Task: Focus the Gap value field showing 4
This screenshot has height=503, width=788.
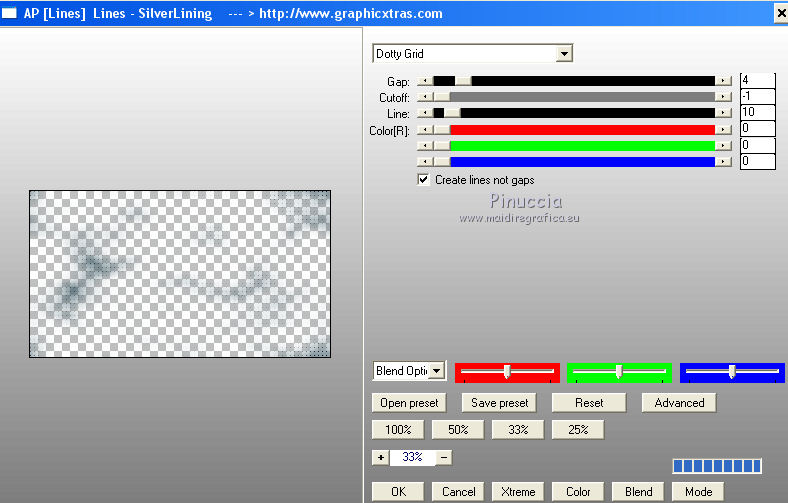Action: [x=758, y=80]
